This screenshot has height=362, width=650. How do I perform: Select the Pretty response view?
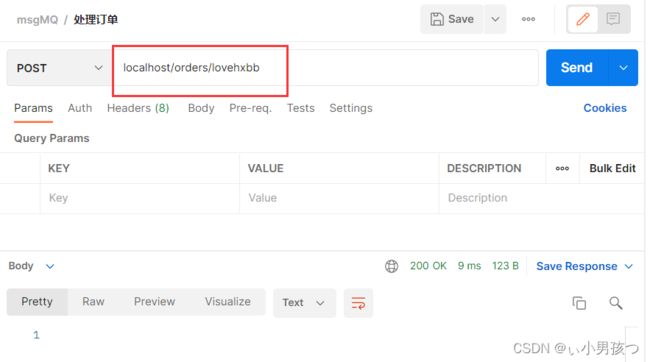[x=37, y=302]
